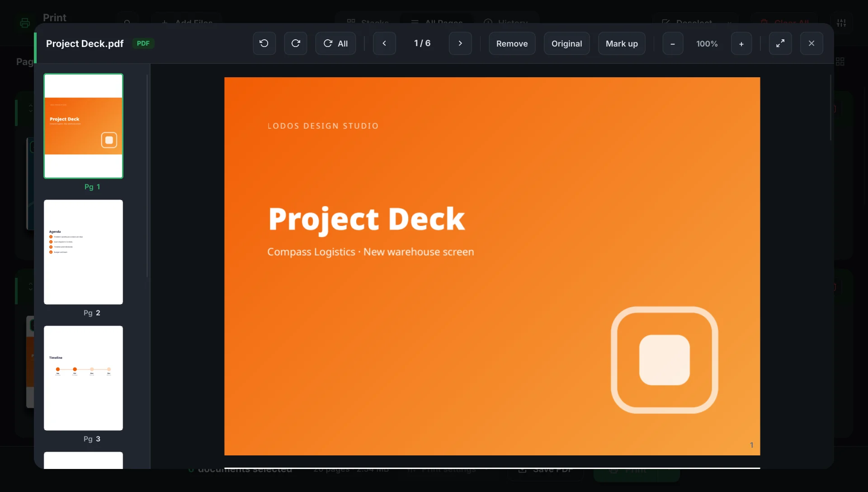Rotate page counter-clockwise

tap(264, 43)
